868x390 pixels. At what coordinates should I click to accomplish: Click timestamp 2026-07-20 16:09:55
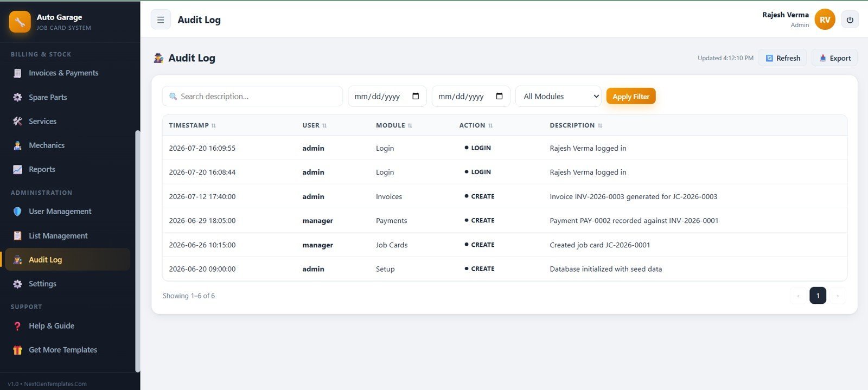click(202, 148)
